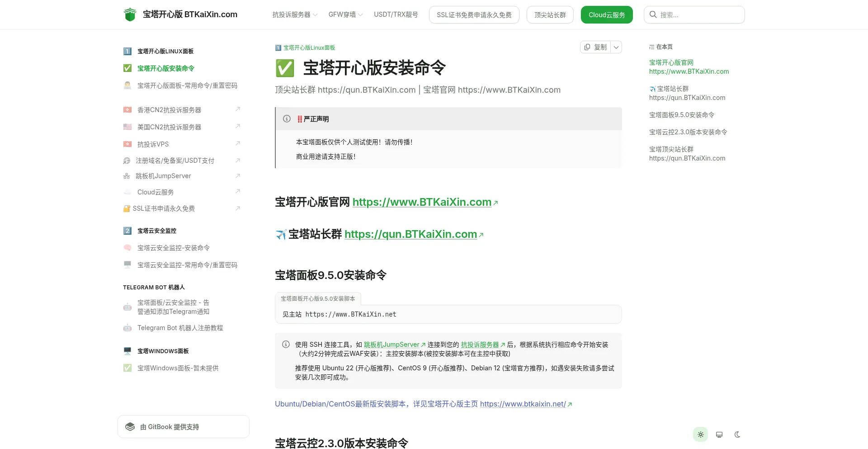
Task: Click external arrow icon beside sidebar 跳板机JumpServer
Action: pyautogui.click(x=238, y=175)
